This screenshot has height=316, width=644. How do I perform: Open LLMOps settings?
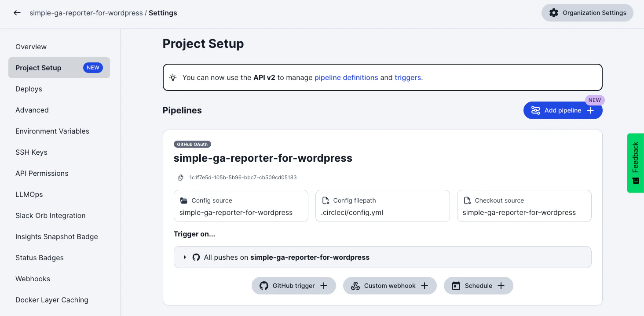pyautogui.click(x=59, y=194)
